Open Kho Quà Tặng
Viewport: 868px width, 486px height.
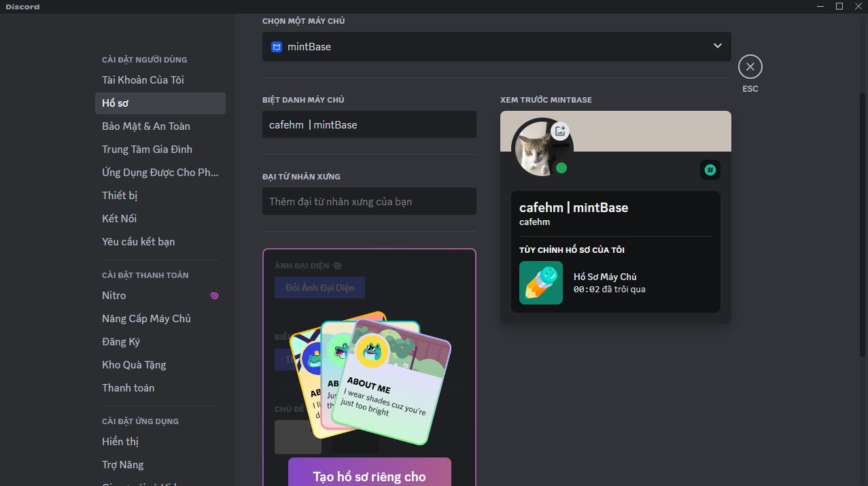coord(160,365)
